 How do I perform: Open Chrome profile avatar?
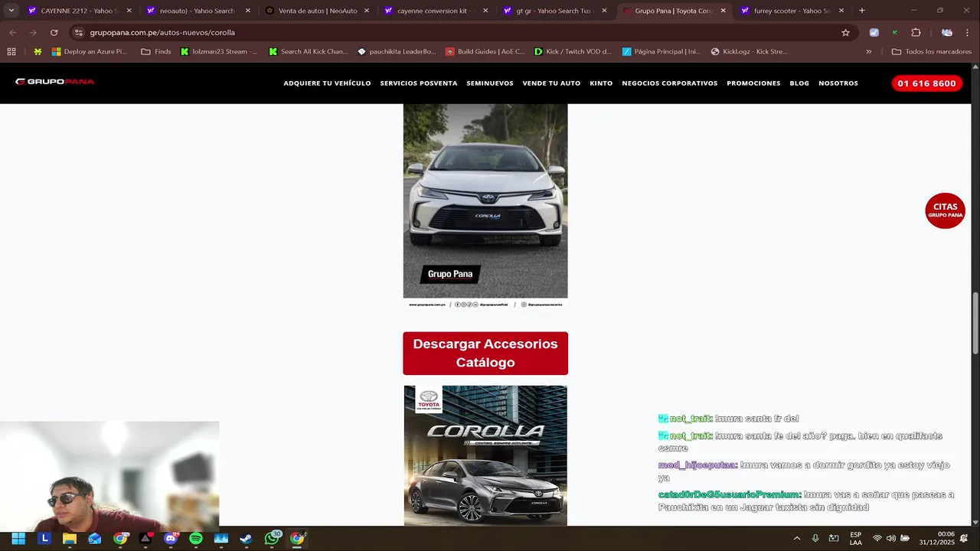coord(947,33)
